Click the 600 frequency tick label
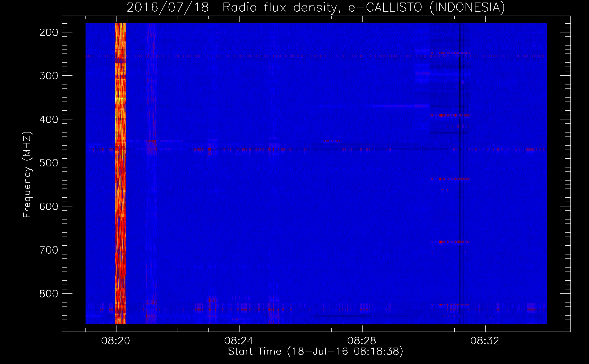Screen dimensions: 589x364 coord(48,206)
